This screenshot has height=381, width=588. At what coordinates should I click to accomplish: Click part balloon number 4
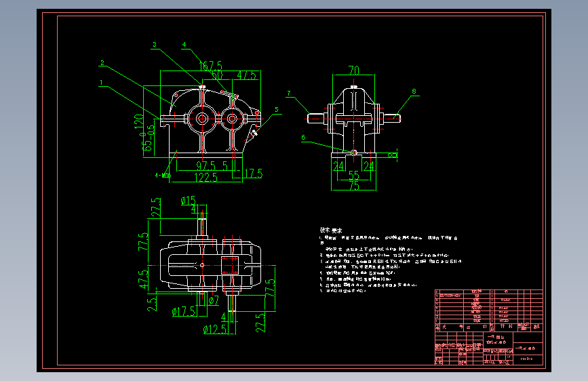click(x=184, y=45)
